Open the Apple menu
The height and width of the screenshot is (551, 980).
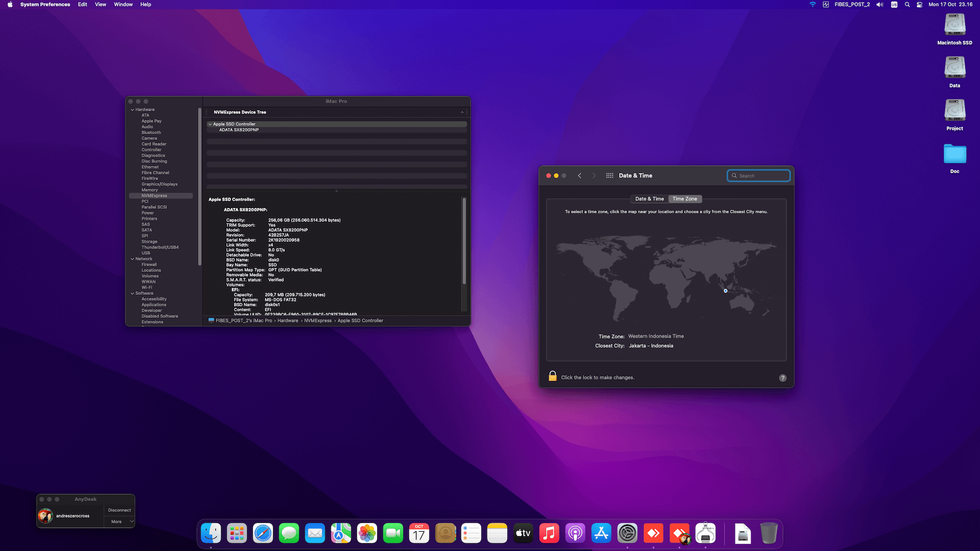pos(10,5)
